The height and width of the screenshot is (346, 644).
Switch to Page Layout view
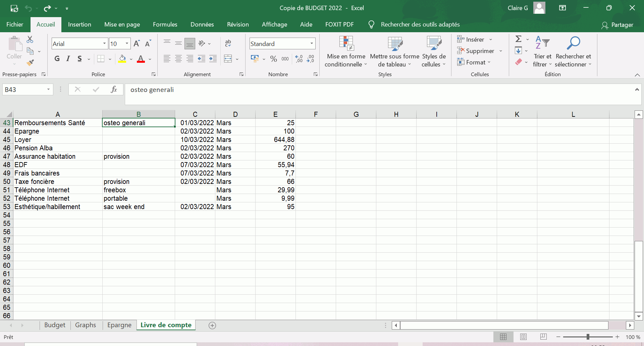[x=523, y=337]
